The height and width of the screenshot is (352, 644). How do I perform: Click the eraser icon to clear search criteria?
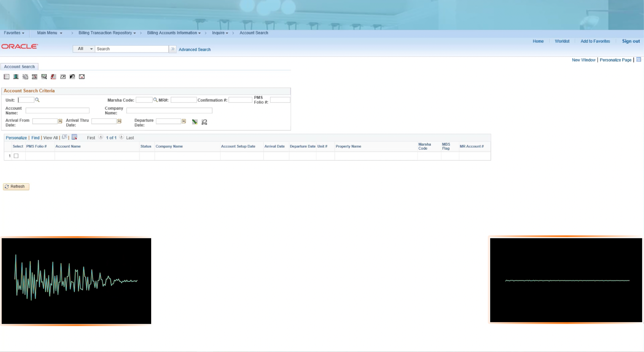click(204, 122)
